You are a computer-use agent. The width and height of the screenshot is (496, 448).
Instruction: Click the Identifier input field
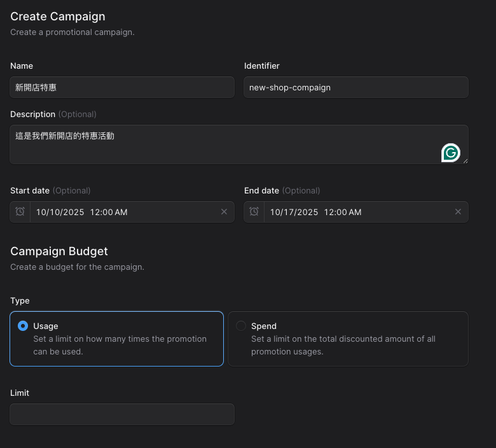coord(356,87)
